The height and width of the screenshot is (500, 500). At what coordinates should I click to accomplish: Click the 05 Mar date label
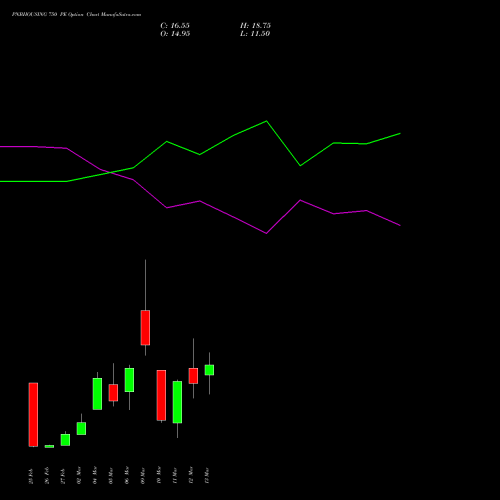coord(111,476)
